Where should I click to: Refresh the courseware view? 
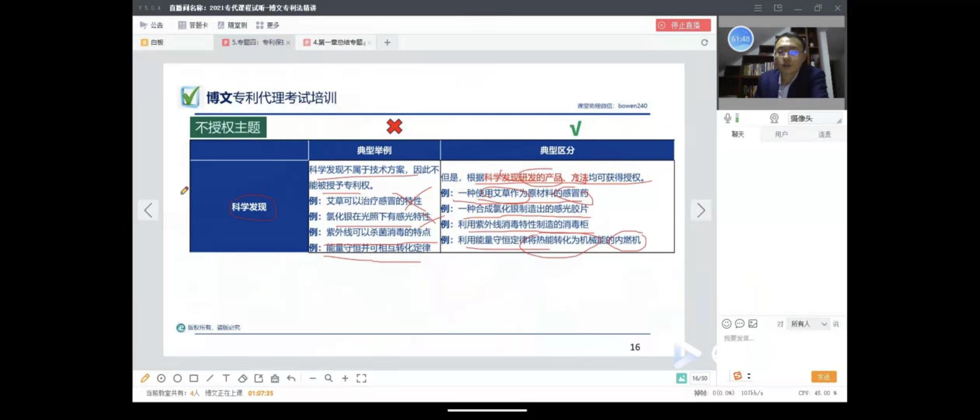pos(704,42)
